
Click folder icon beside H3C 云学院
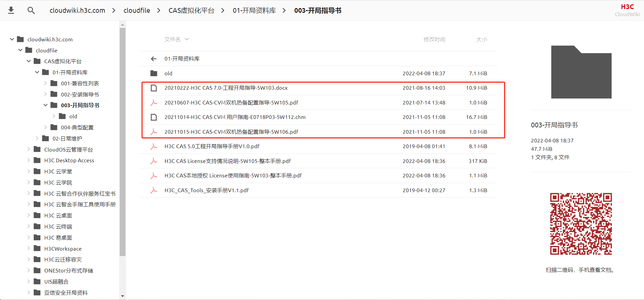point(37,182)
